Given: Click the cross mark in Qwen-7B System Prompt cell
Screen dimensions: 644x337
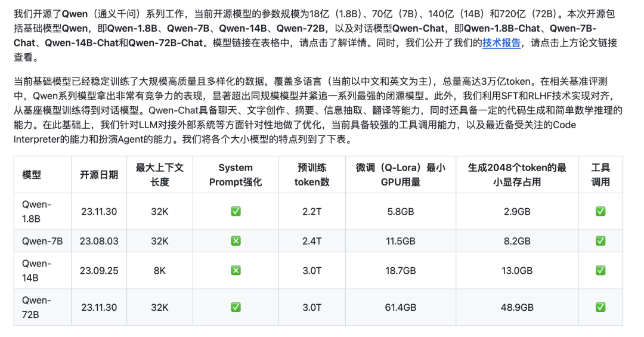Looking at the screenshot, I should [236, 241].
